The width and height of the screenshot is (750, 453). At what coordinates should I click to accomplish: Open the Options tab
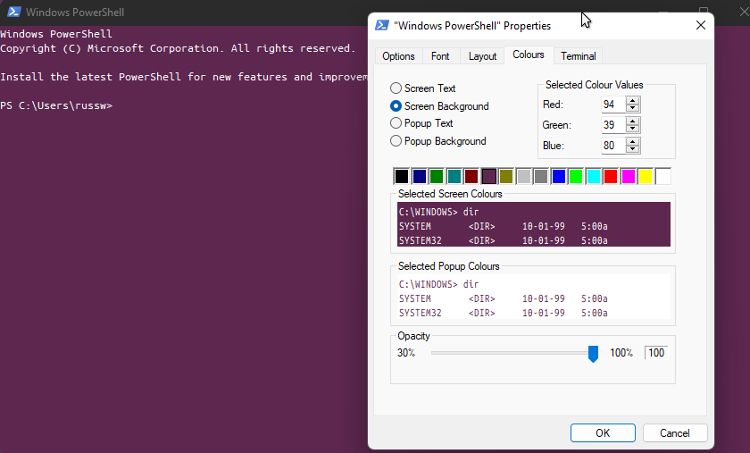398,56
